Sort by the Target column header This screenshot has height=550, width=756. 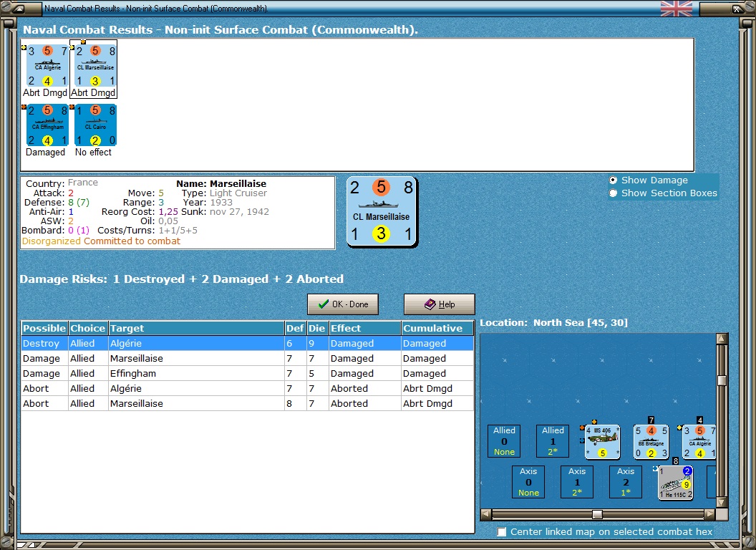(x=196, y=328)
